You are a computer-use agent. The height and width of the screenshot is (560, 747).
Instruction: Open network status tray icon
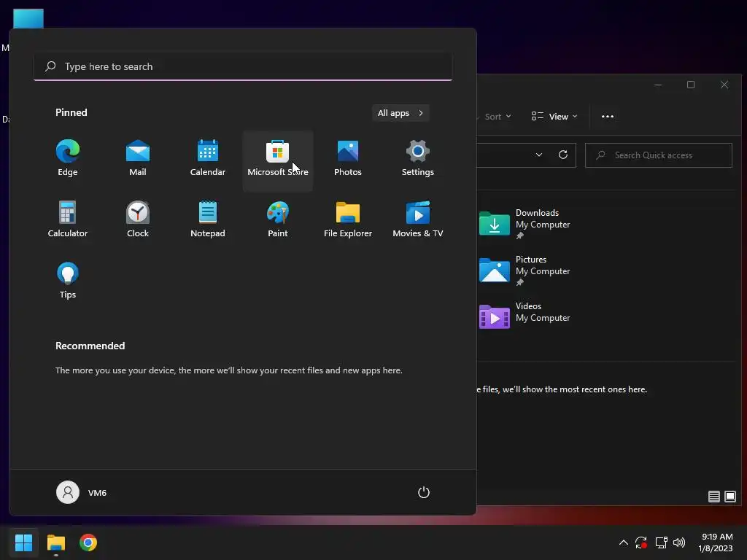pos(661,542)
